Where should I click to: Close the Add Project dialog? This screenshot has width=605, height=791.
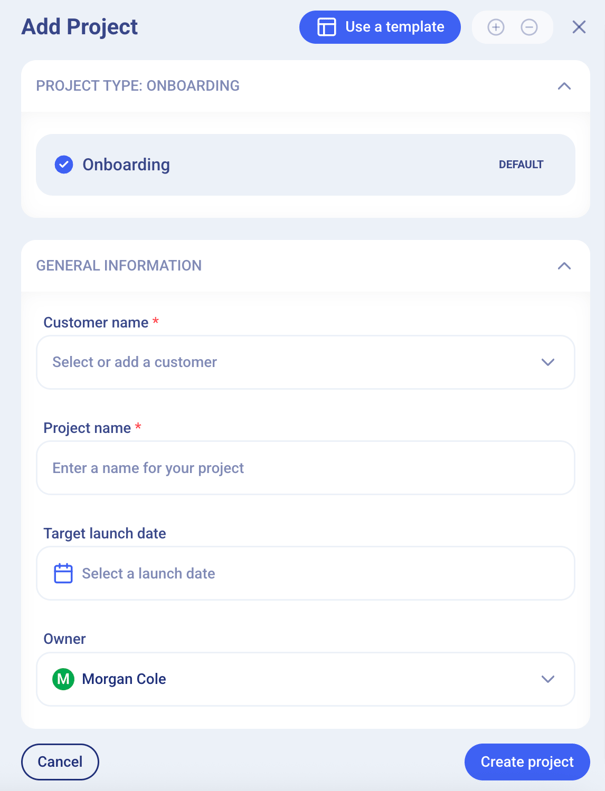579,27
